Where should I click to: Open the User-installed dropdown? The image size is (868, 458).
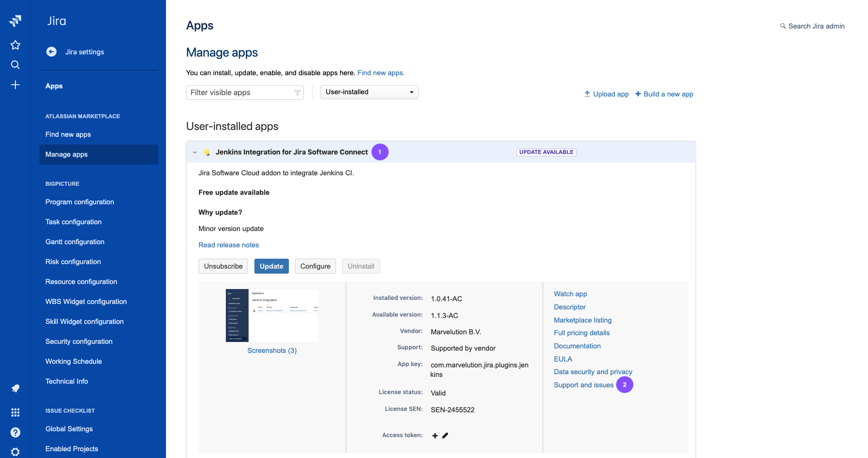click(x=369, y=92)
